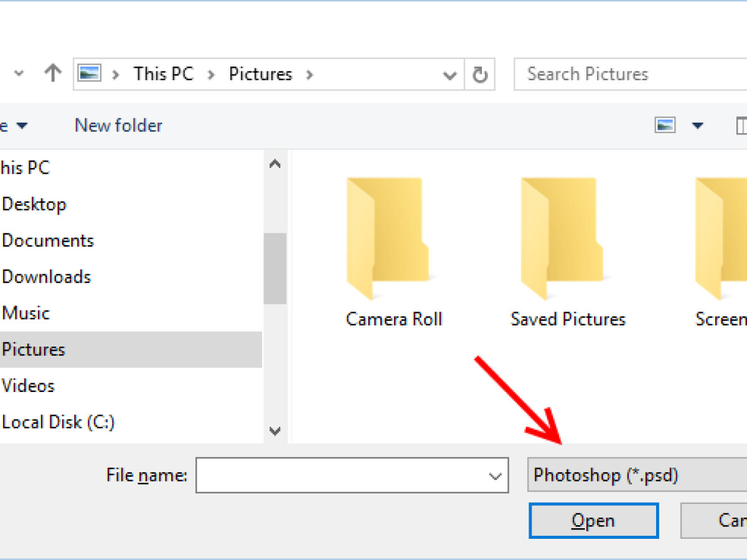Open the view options dropdown arrow

coord(697,125)
